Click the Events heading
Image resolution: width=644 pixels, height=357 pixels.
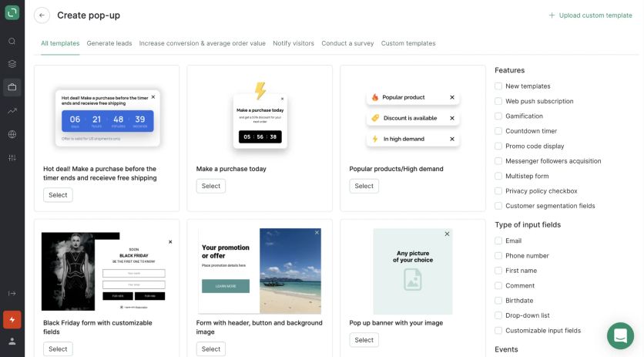pos(506,349)
